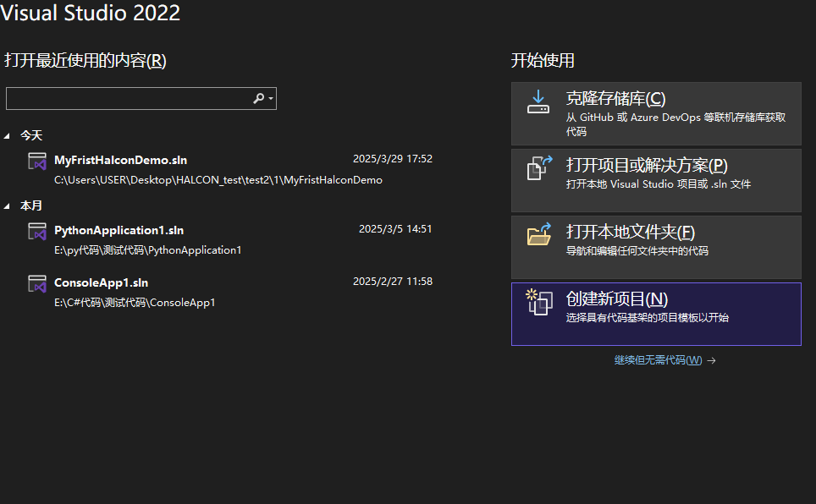816x504 pixels.
Task: Click the 2025/2/27 11:58 timestamp
Action: (x=393, y=282)
